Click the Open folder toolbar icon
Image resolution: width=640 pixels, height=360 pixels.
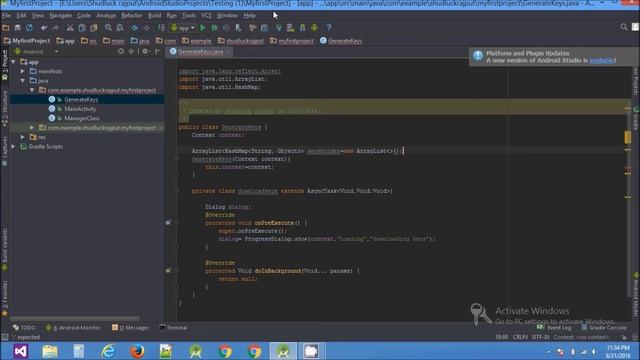pyautogui.click(x=6, y=28)
